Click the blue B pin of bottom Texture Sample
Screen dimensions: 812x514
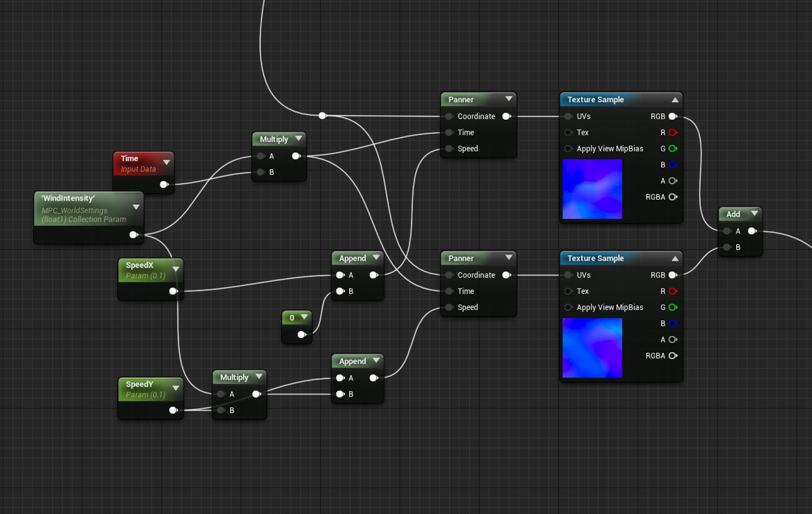coord(672,323)
